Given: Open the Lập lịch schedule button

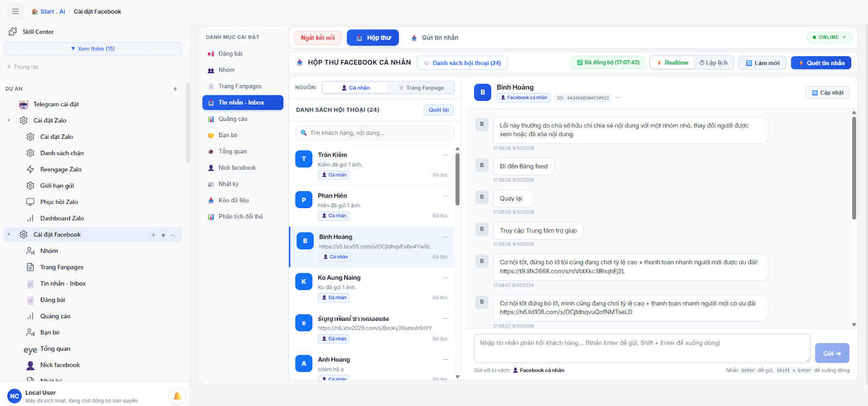Looking at the screenshot, I should pyautogui.click(x=714, y=63).
